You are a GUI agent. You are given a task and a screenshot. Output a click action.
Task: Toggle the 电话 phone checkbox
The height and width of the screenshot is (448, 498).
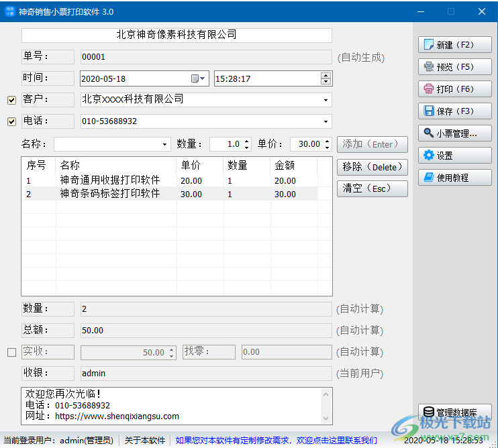[12, 121]
